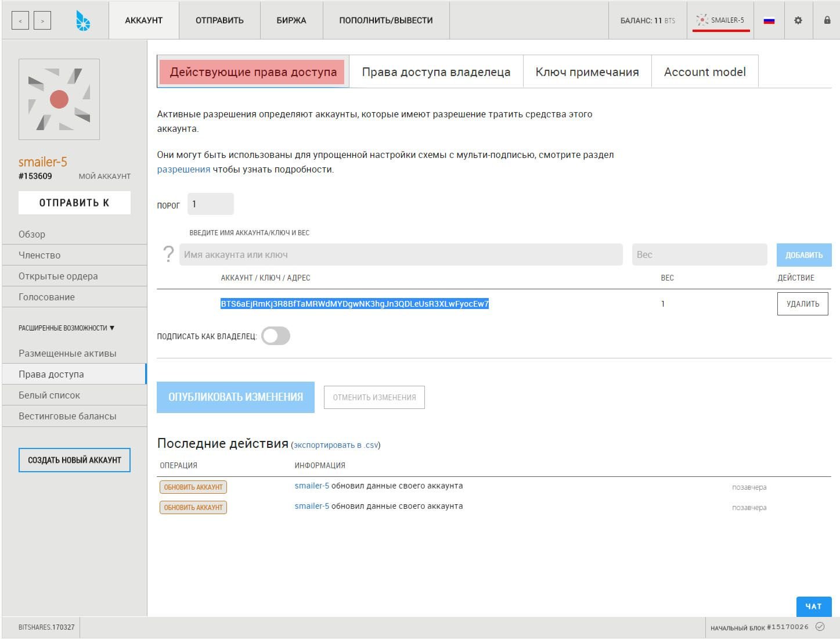Viewport: 840px width, 639px height.
Task: Select 'Права доступа' in the sidebar
Action: point(74,374)
